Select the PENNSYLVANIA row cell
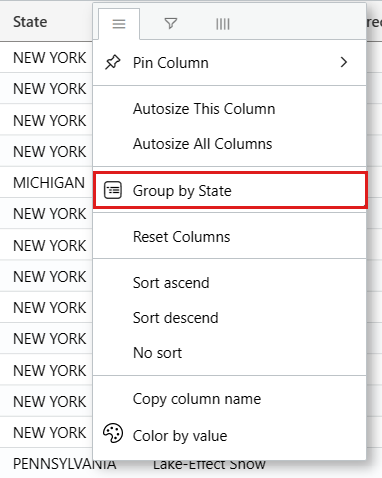Screen dimensions: 382x478 pos(65,464)
